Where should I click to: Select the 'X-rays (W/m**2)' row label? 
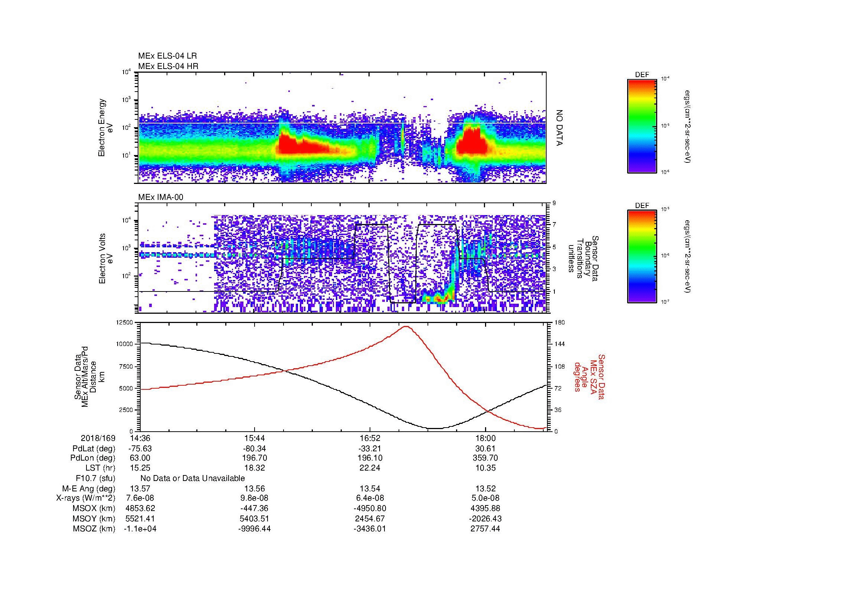click(85, 498)
